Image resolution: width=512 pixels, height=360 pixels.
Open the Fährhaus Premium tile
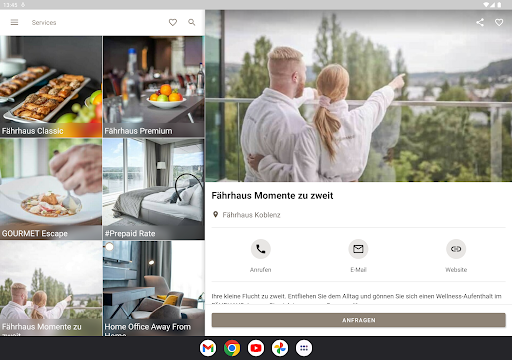point(154,87)
